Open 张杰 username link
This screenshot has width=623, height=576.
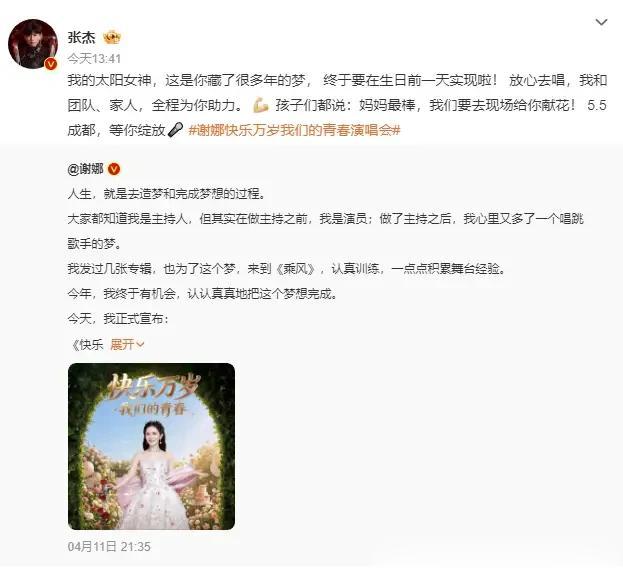tap(81, 37)
